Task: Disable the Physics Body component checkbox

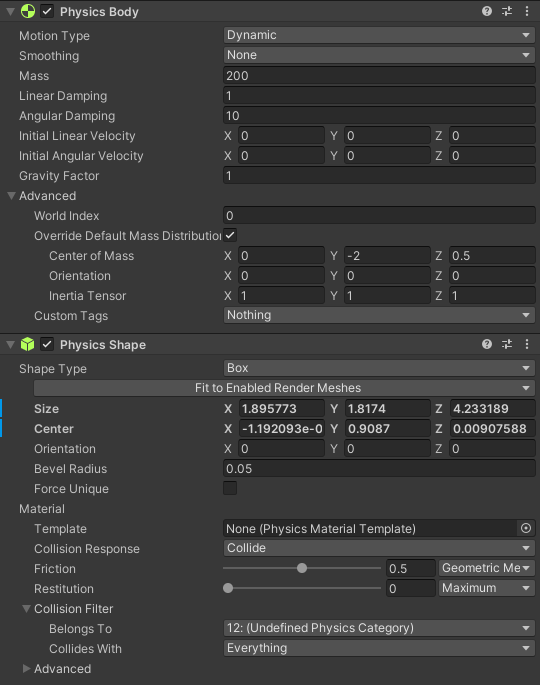Action: coord(47,11)
